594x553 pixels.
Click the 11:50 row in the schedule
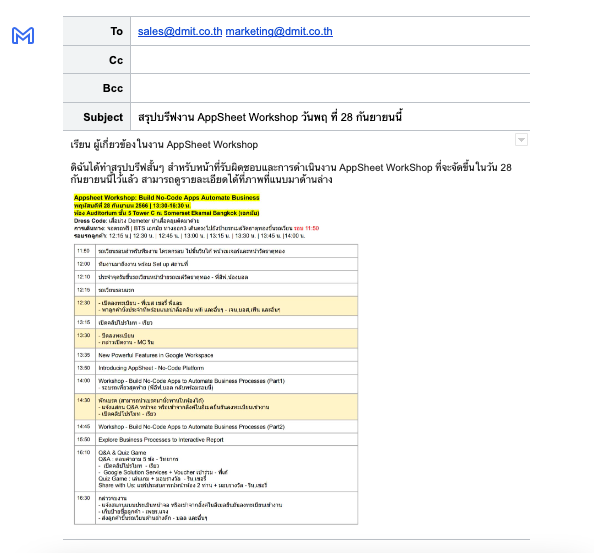click(x=216, y=251)
